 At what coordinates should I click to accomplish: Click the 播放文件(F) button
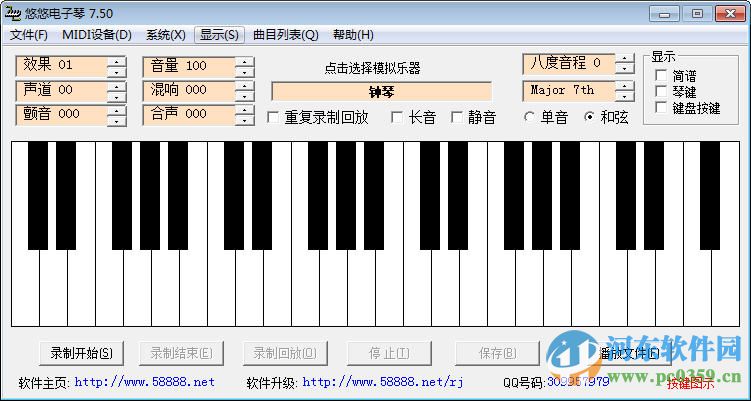pyautogui.click(x=628, y=354)
